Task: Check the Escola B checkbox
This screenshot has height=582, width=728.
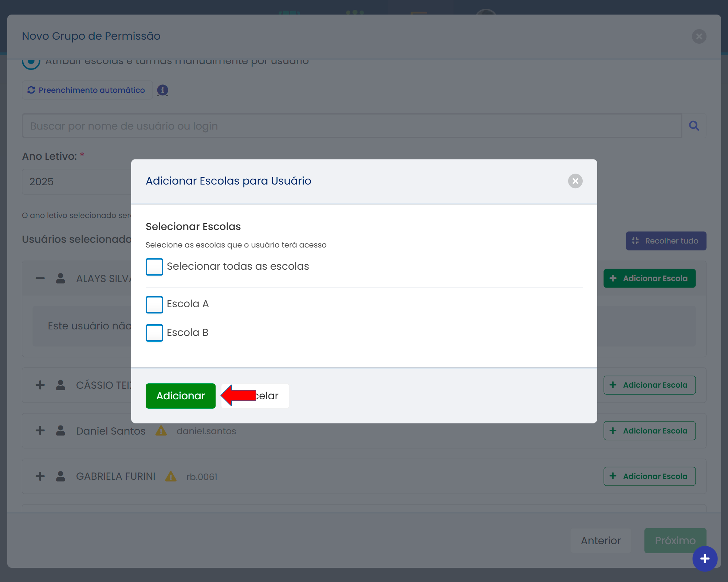Action: [154, 333]
